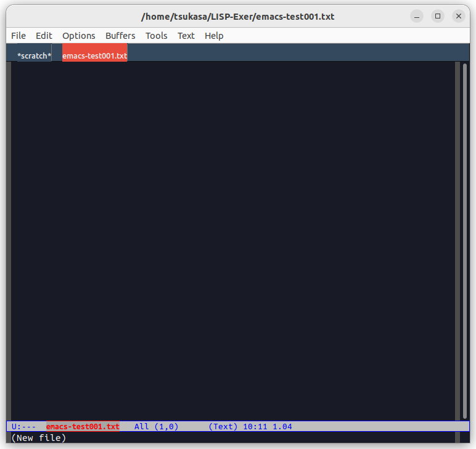
Task: Click buffer name emacs-test001.txt in mode line
Action: [x=83, y=426]
